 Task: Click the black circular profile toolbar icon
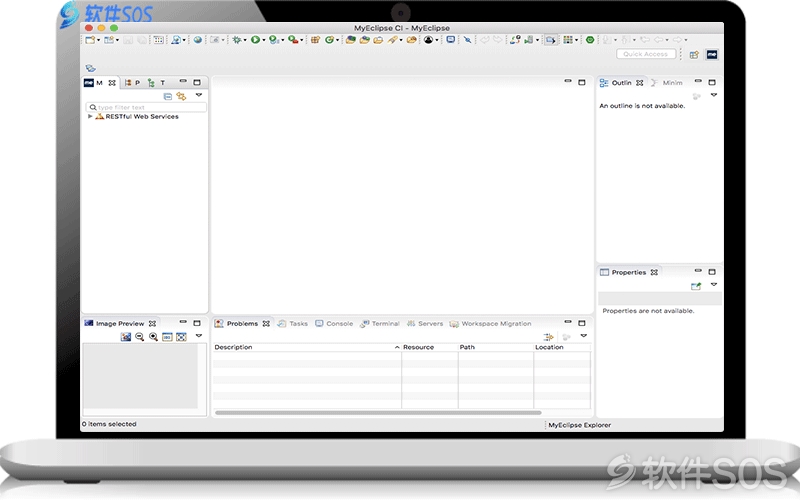(429, 40)
